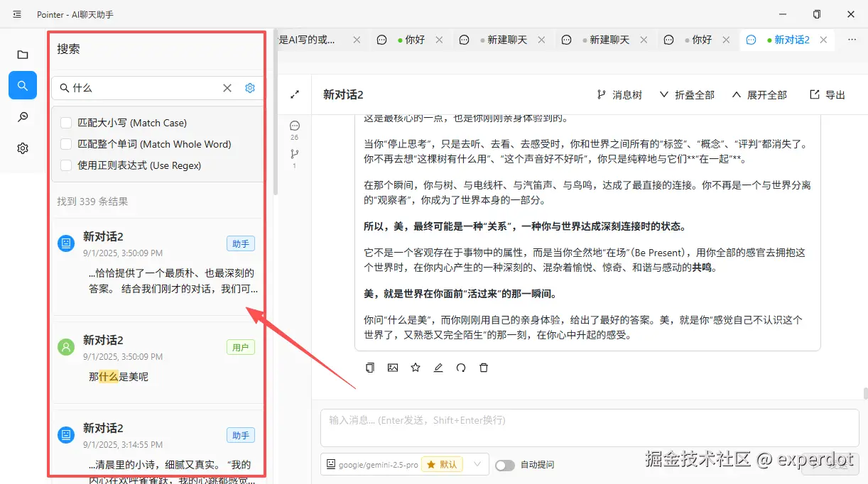The width and height of the screenshot is (868, 484).
Task: Open the folder panel in the sidebar
Action: (23, 55)
